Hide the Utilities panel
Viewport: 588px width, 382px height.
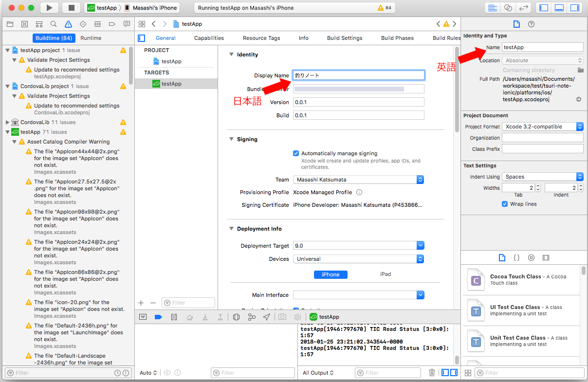pyautogui.click(x=575, y=8)
